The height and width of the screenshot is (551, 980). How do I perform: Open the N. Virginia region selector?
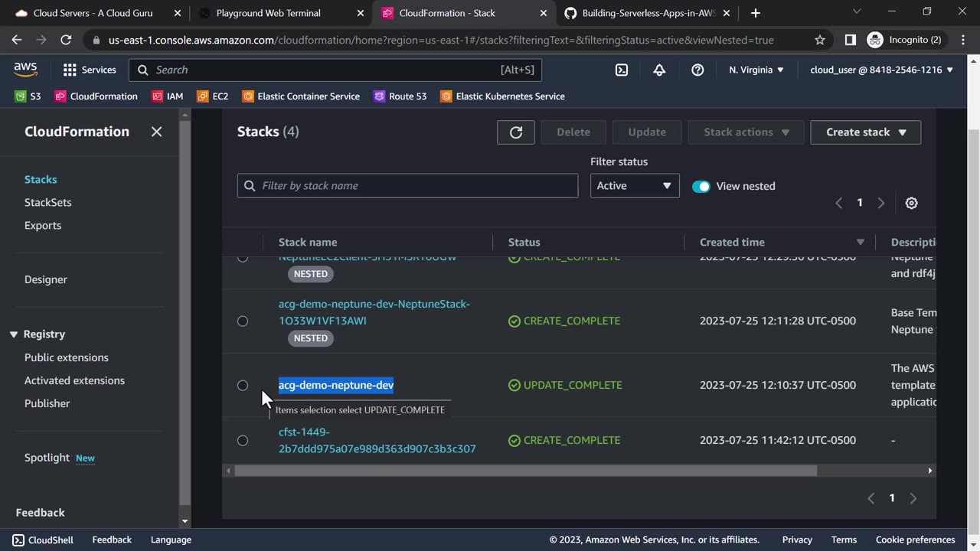(x=756, y=70)
